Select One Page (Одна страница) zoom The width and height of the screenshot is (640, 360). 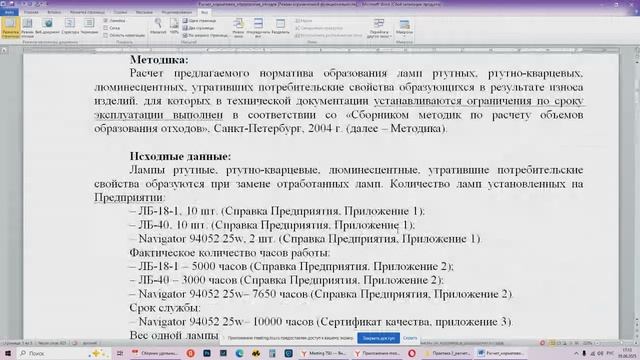pos(199,20)
